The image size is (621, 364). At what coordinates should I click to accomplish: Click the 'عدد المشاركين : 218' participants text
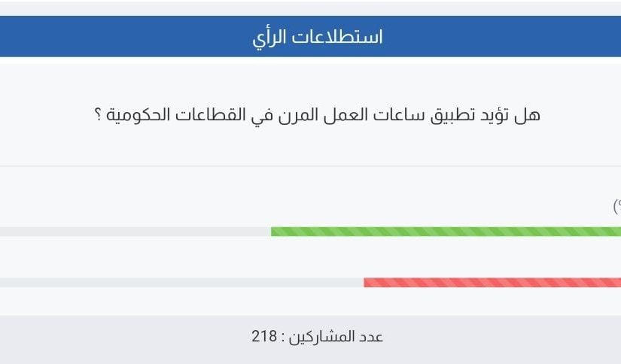(318, 337)
